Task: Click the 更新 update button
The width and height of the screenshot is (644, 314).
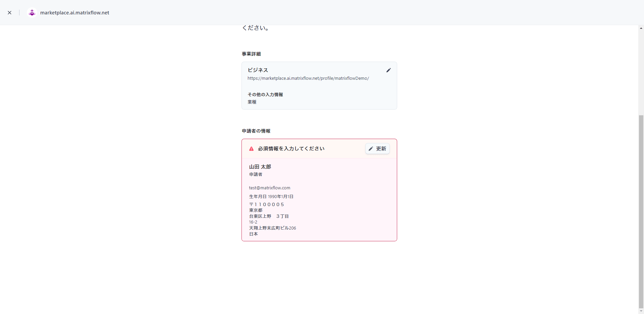Action: 377,149
